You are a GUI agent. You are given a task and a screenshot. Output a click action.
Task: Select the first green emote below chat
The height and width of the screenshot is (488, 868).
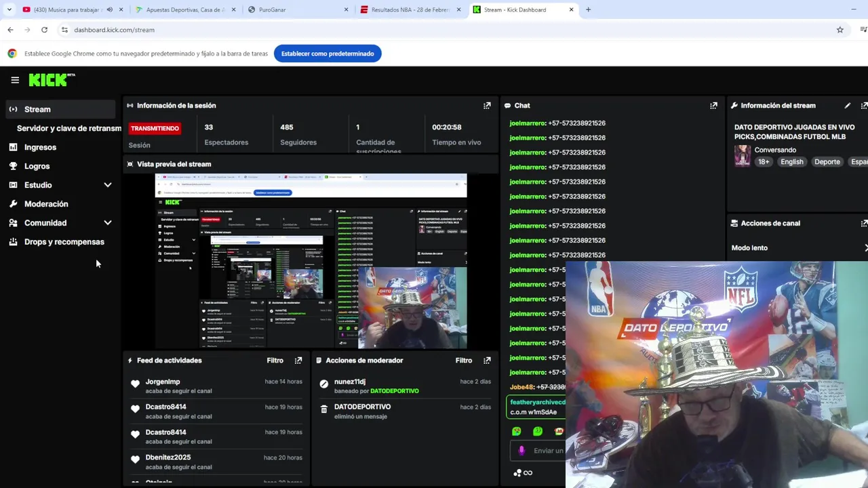coord(517,431)
